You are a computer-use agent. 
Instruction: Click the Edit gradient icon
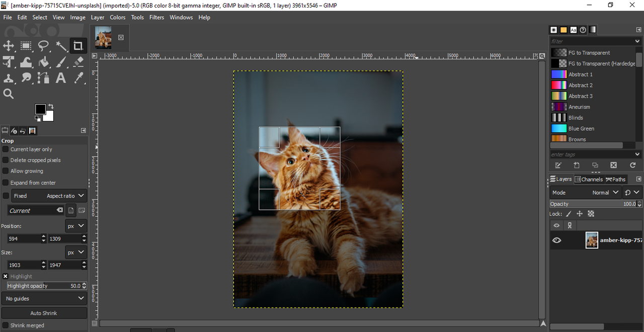tap(558, 165)
